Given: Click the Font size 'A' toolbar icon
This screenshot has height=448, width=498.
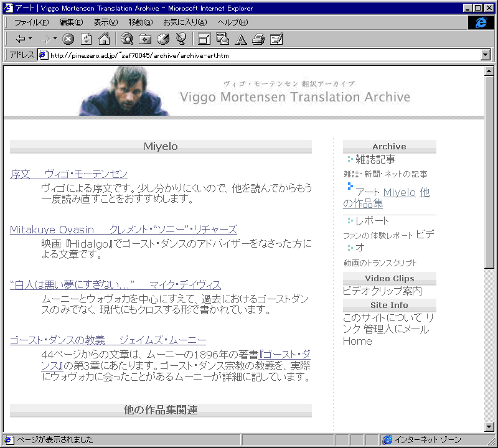Looking at the screenshot, I should [x=240, y=39].
